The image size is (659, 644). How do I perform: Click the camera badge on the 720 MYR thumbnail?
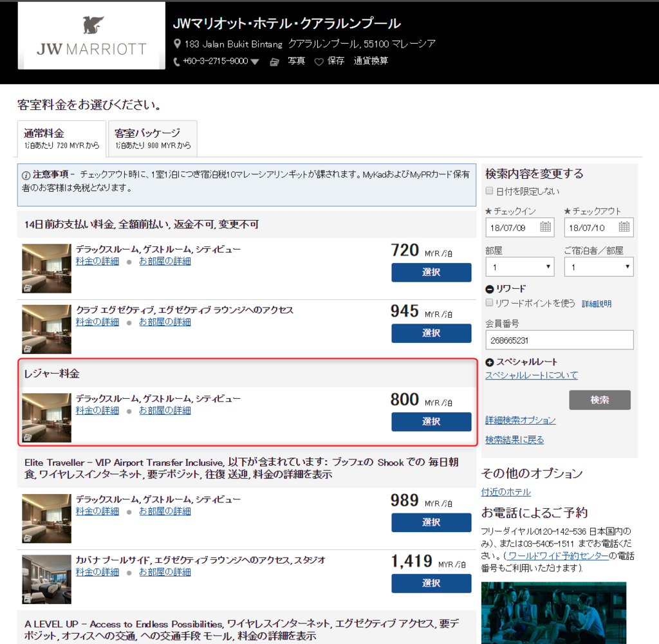(x=28, y=288)
